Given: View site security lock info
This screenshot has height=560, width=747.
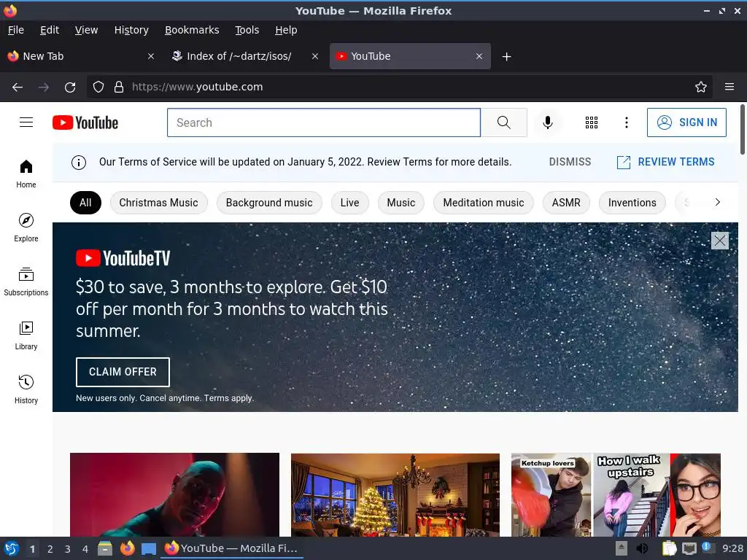Looking at the screenshot, I should pos(119,87).
